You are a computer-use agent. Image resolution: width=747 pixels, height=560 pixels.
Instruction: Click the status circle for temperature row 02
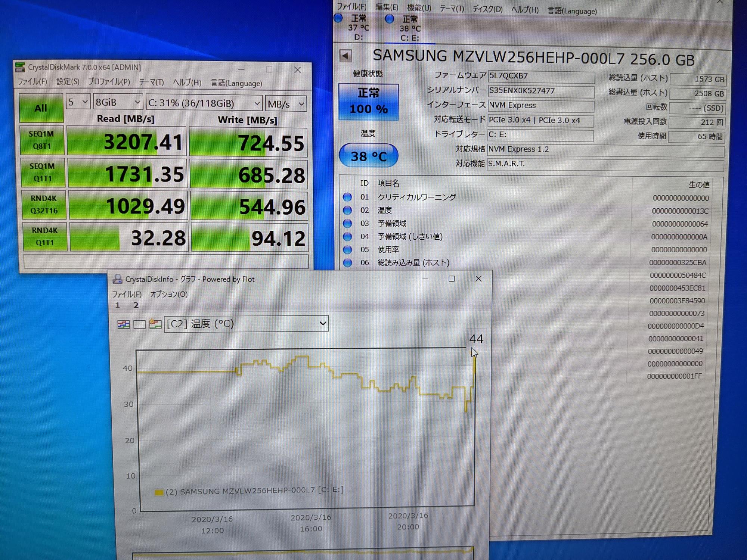coord(347,210)
